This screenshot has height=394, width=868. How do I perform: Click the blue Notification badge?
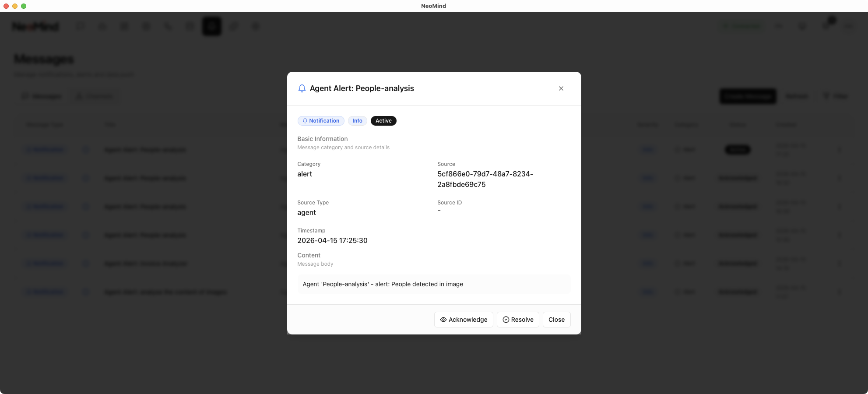tap(321, 121)
